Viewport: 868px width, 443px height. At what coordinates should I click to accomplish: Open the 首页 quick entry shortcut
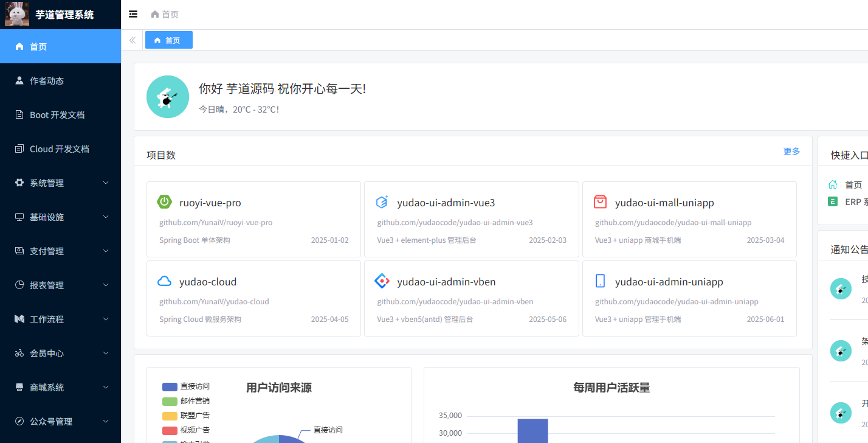[846, 184]
